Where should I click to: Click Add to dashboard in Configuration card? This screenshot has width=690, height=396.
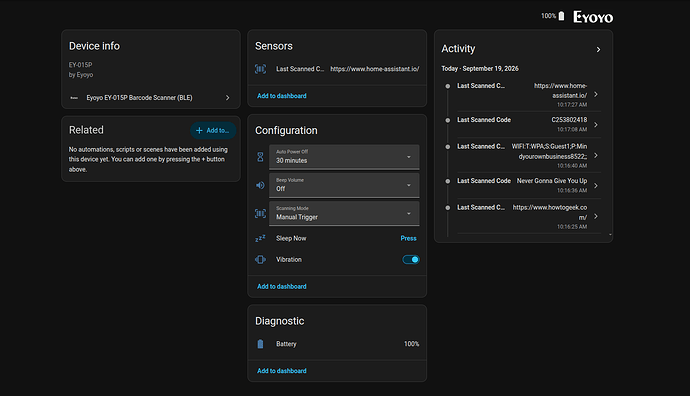282,286
